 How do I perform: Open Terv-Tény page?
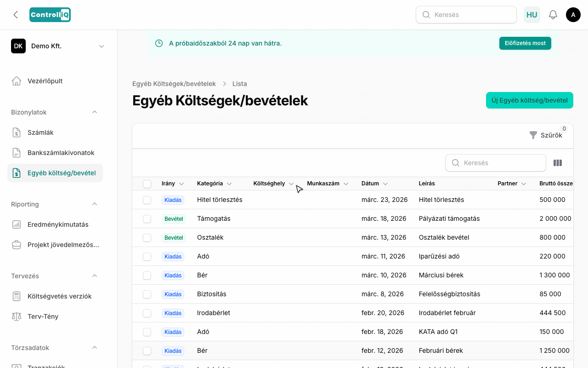click(55, 316)
